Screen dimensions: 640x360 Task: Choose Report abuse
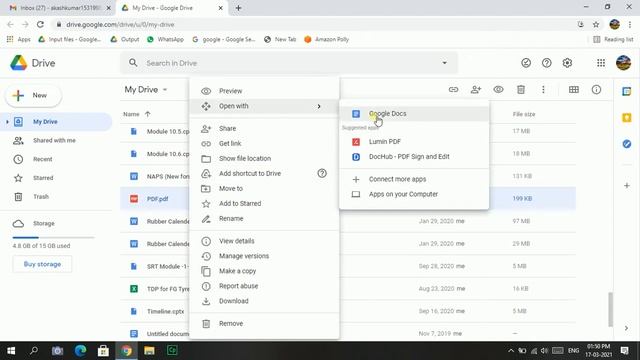coord(264,286)
